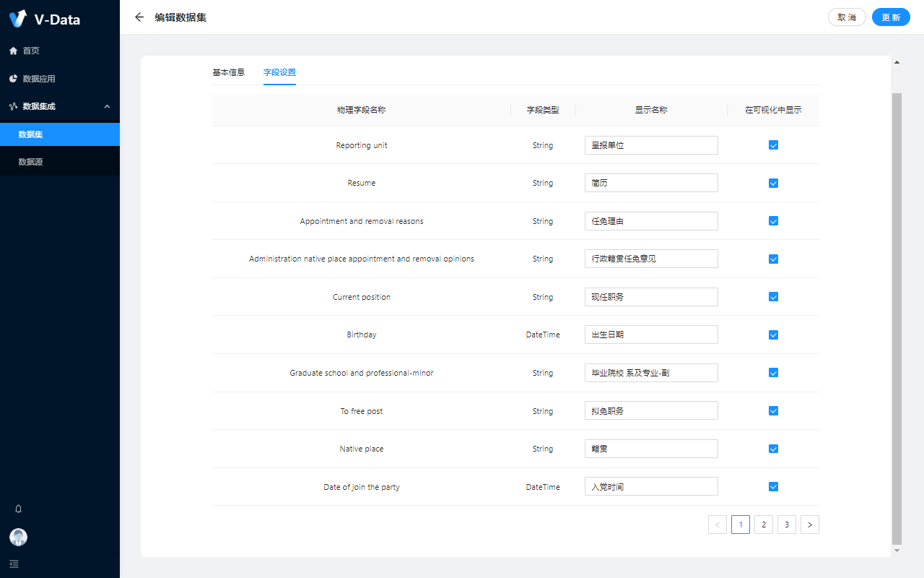Collapse the 数据集成 submenu chevron
924x578 pixels.
click(107, 107)
